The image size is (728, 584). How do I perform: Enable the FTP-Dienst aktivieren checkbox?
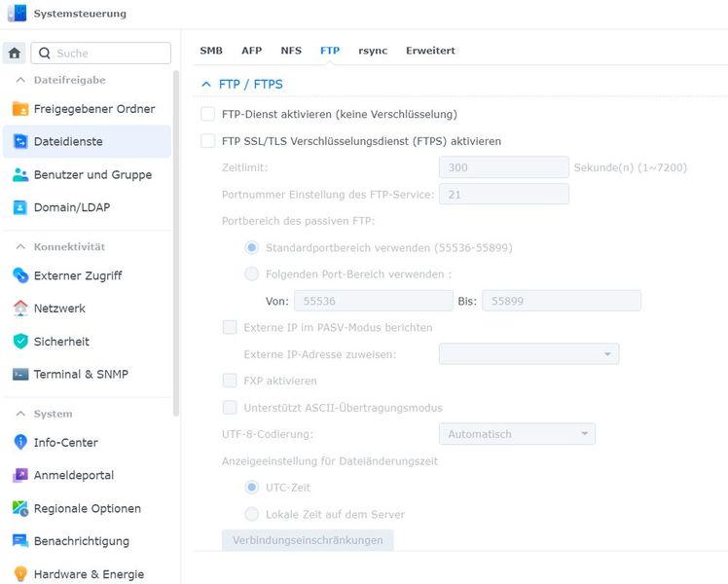click(208, 114)
